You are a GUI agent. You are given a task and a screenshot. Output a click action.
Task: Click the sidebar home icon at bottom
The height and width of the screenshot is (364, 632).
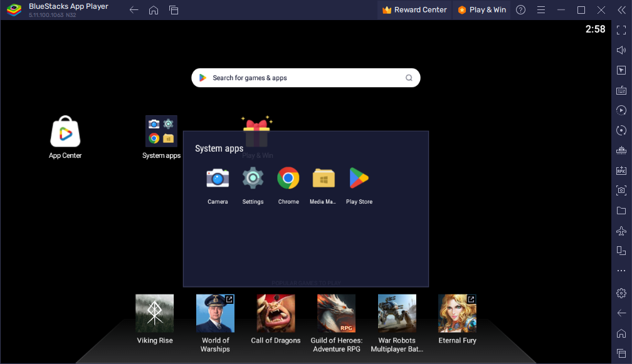pyautogui.click(x=621, y=333)
